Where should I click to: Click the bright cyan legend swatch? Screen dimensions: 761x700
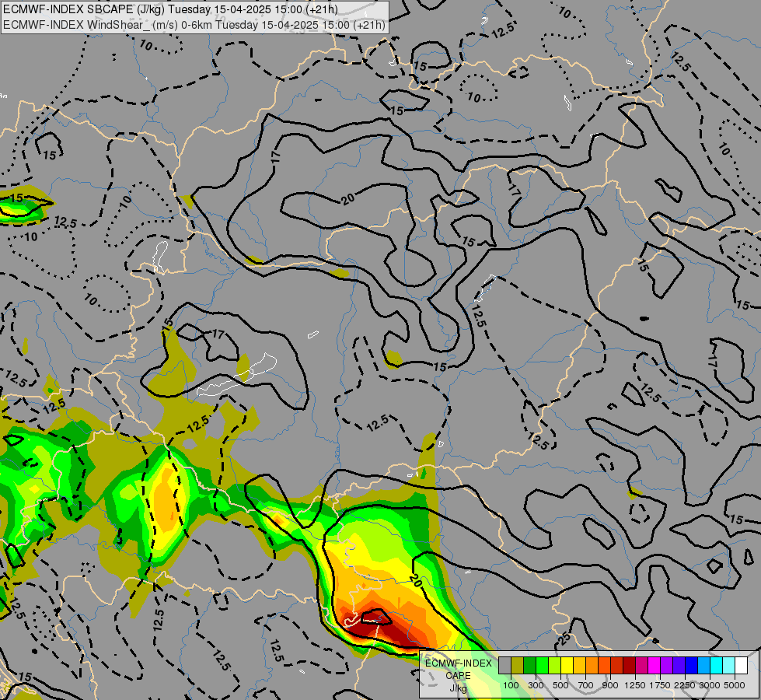(x=716, y=665)
